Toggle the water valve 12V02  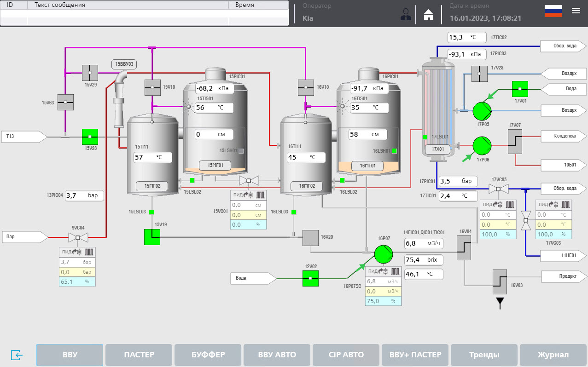310,278
